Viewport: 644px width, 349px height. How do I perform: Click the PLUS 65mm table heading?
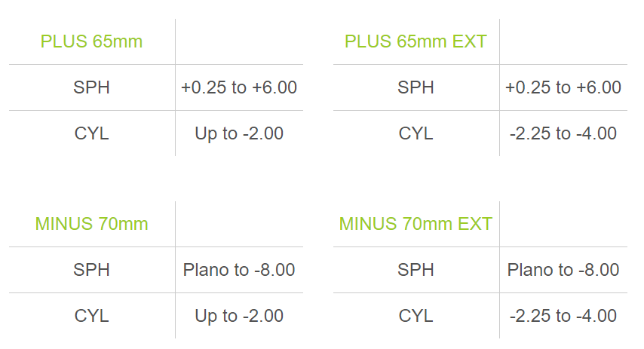[91, 41]
